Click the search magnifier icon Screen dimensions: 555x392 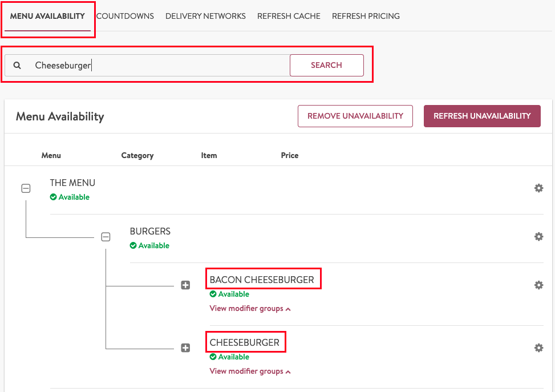[17, 66]
